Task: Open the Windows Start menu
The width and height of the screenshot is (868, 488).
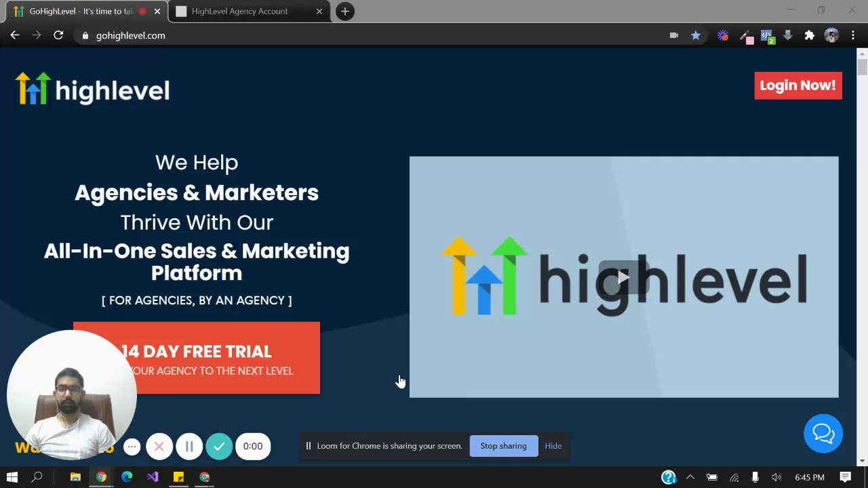Action: pyautogui.click(x=12, y=477)
